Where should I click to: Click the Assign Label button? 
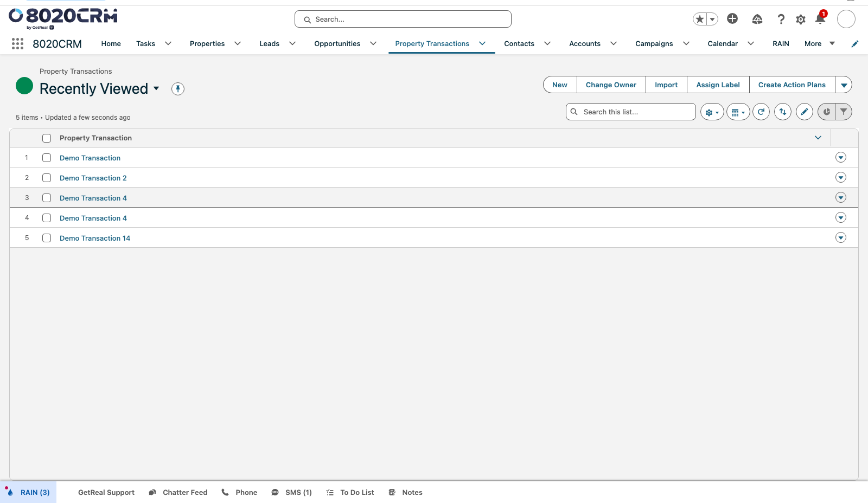718,85
